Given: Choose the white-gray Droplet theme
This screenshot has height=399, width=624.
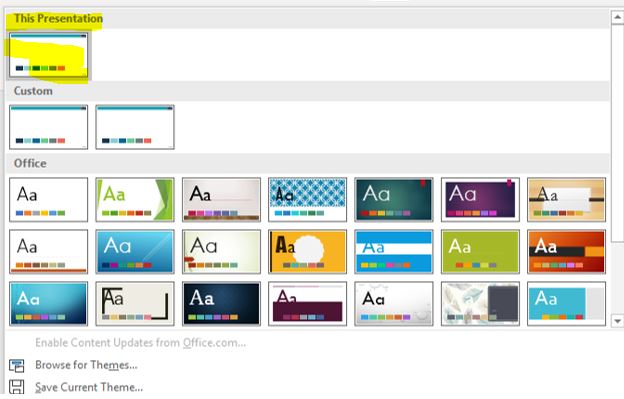Looking at the screenshot, I should pos(394,304).
